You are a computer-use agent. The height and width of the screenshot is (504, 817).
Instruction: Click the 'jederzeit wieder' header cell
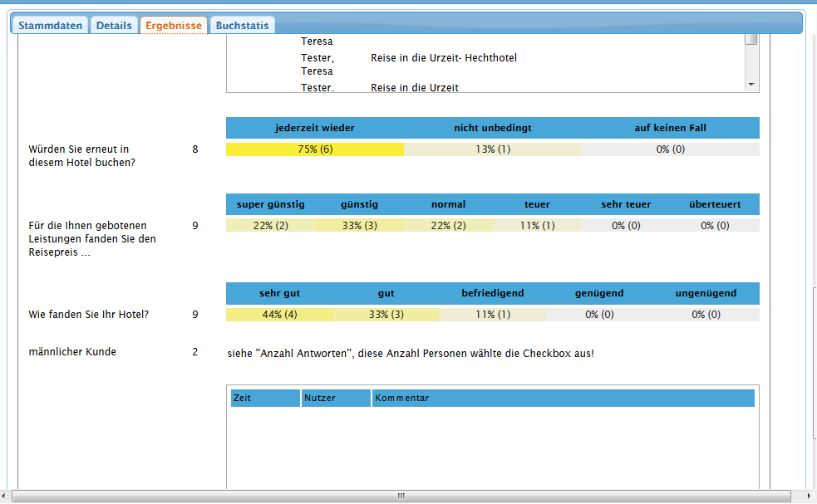315,128
